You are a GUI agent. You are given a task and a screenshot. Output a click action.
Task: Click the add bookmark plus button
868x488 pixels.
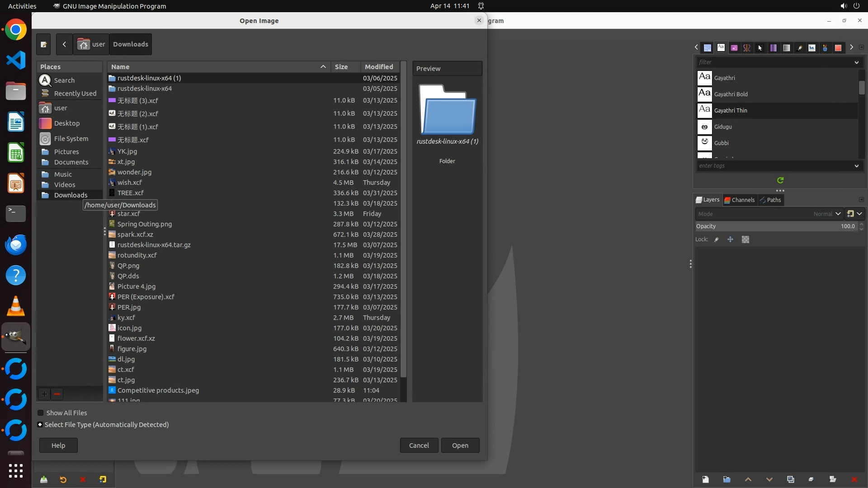coord(44,394)
